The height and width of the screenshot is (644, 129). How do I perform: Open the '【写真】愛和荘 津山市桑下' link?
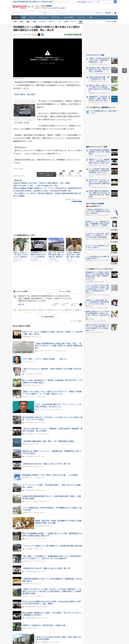[24, 94]
